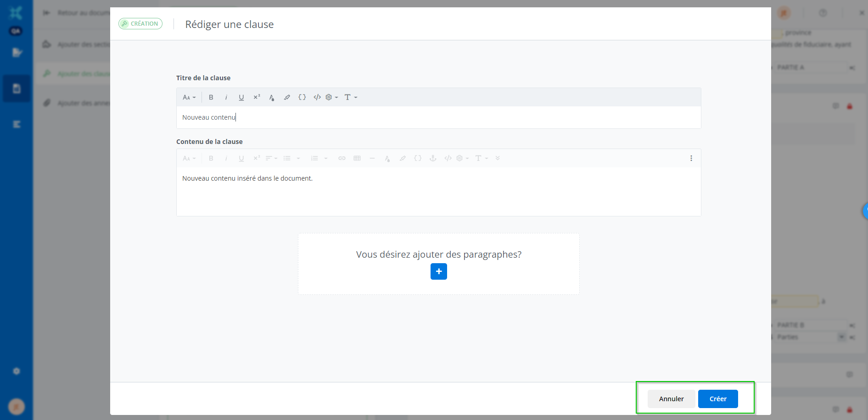Viewport: 868px width, 420px height.
Task: Apply superscript in the title toolbar
Action: tap(257, 97)
